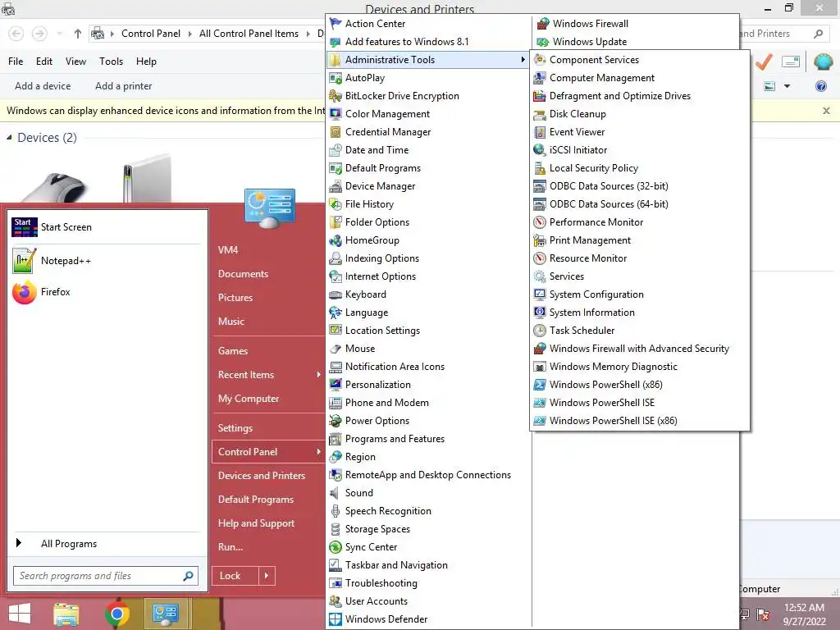Viewport: 840px width, 630px height.
Task: Open the Help menu
Action: 146,62
